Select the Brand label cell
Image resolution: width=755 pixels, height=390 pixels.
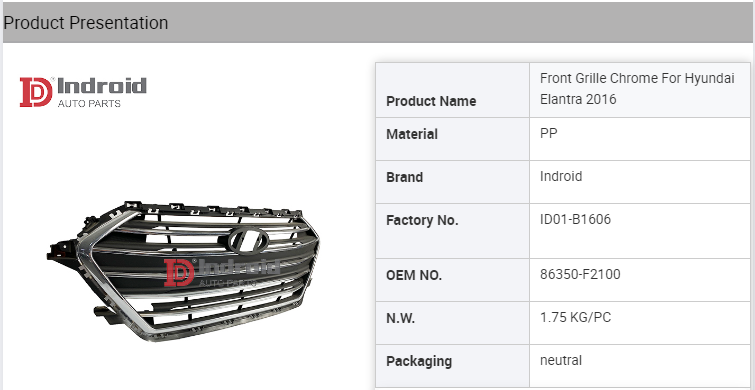pos(452,182)
